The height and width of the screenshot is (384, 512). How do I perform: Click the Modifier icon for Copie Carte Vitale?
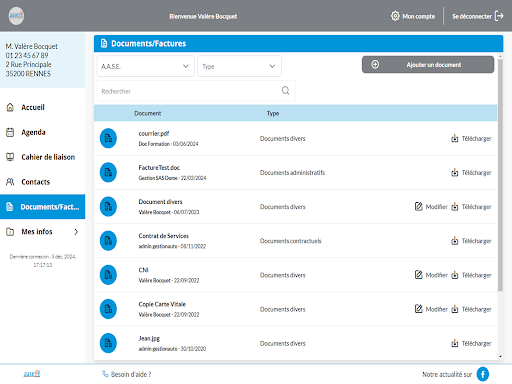pyautogui.click(x=418, y=309)
